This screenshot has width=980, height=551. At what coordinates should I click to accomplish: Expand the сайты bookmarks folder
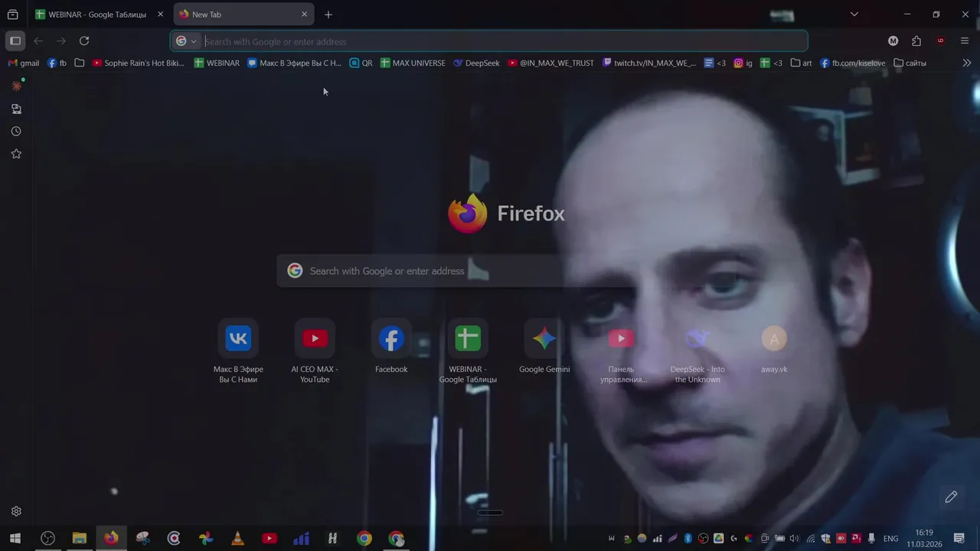pos(910,64)
